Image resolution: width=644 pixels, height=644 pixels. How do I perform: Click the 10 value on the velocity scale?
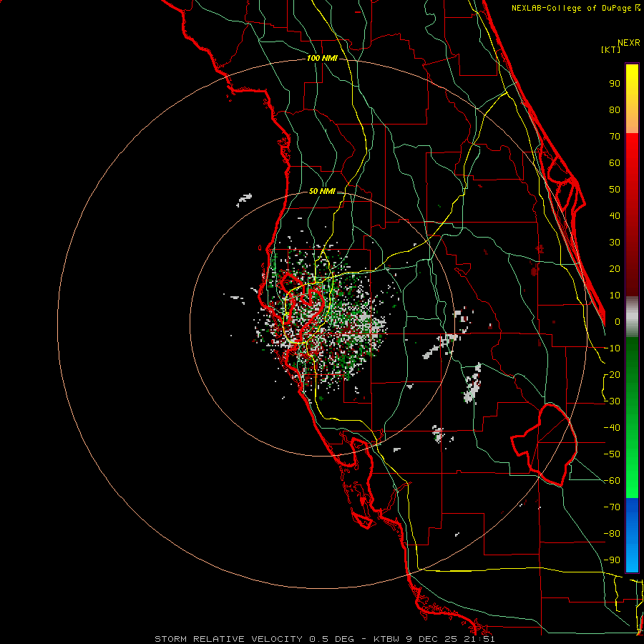[x=615, y=296]
